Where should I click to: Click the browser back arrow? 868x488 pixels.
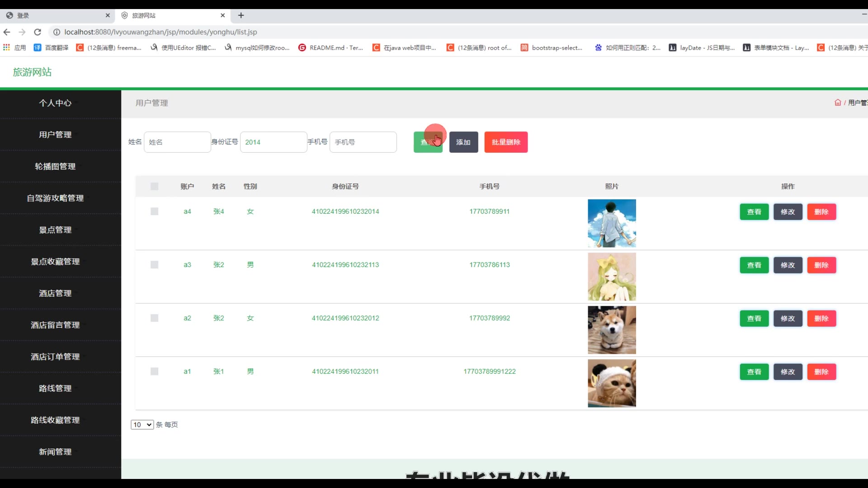pyautogui.click(x=7, y=32)
